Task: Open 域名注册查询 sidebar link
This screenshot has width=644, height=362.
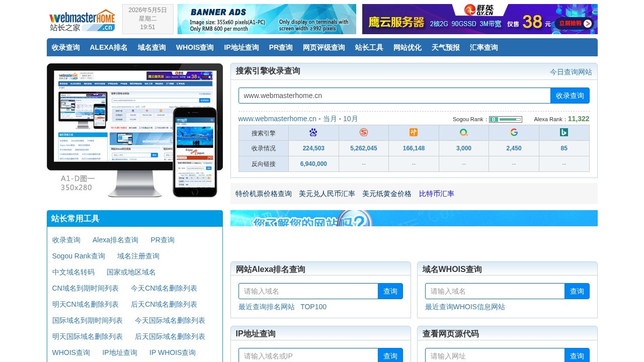Action: (x=138, y=256)
